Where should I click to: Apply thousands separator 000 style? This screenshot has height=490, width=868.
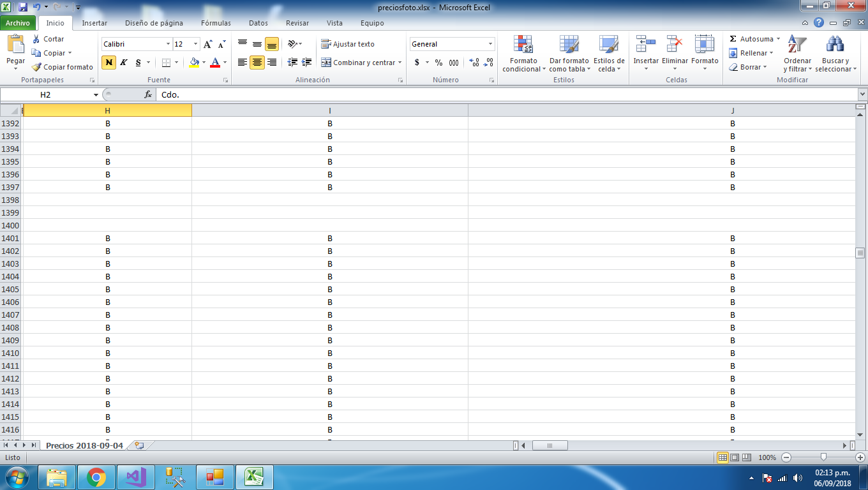coord(454,63)
